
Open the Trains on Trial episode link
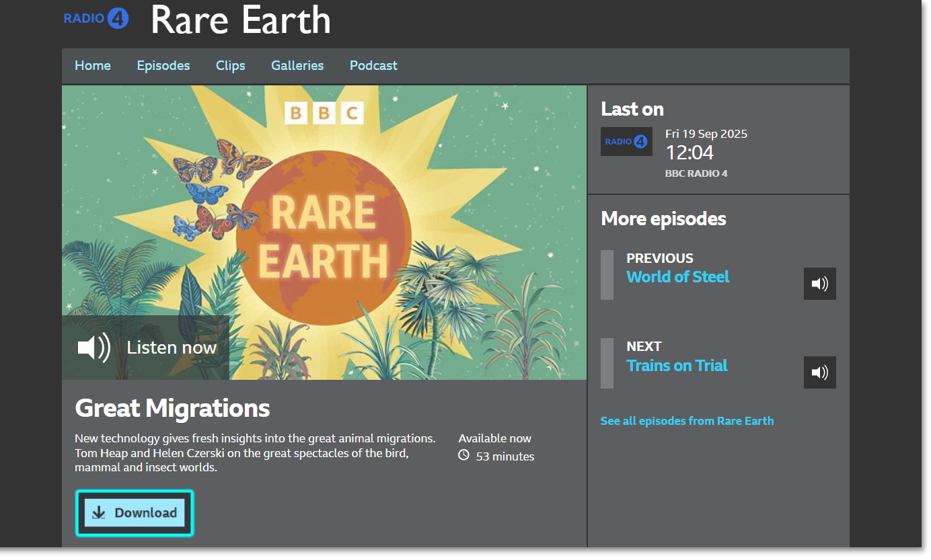tap(677, 365)
